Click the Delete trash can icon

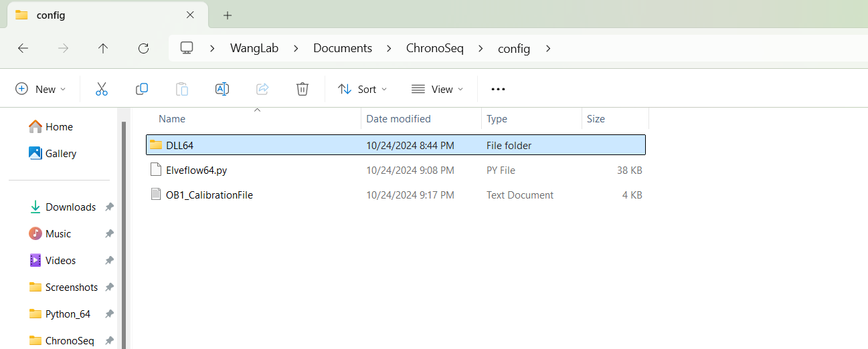pos(302,89)
